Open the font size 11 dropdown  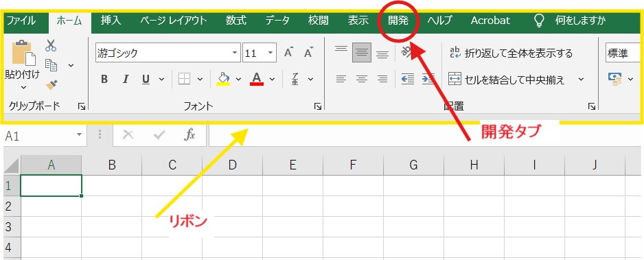271,53
